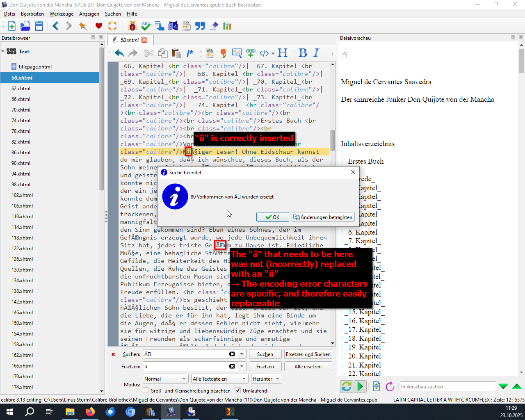Click the blue quotation marks icon
This screenshot has height=420, width=525.
200,26
